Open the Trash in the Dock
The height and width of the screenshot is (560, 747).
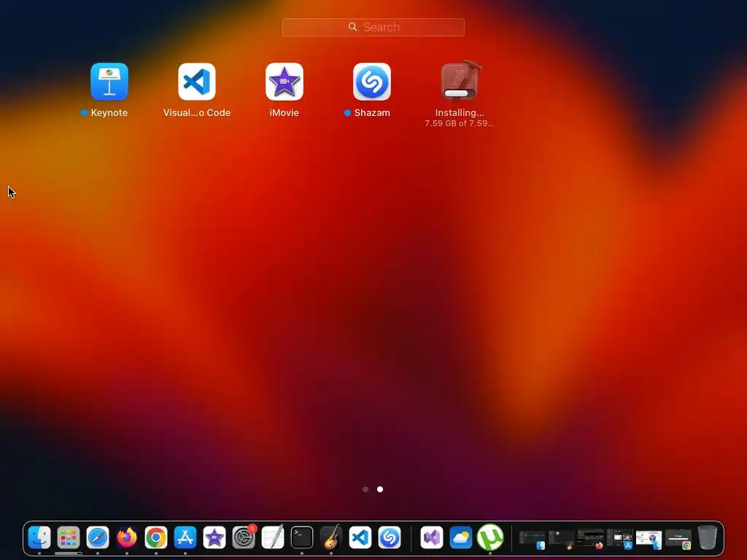(x=708, y=537)
